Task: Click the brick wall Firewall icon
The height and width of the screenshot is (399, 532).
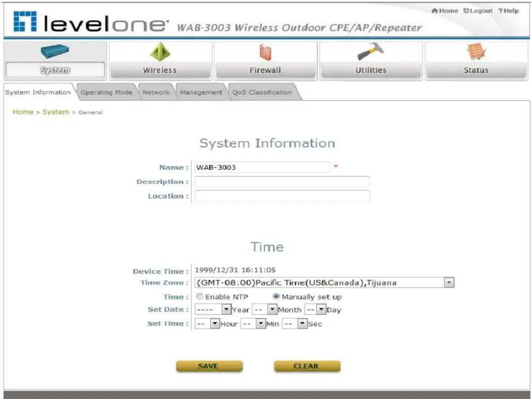Action: (x=265, y=52)
